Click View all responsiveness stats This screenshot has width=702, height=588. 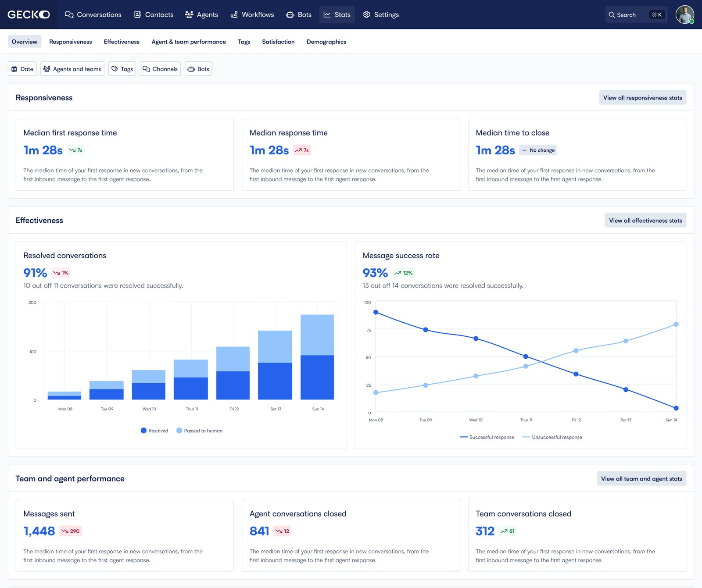pyautogui.click(x=642, y=98)
